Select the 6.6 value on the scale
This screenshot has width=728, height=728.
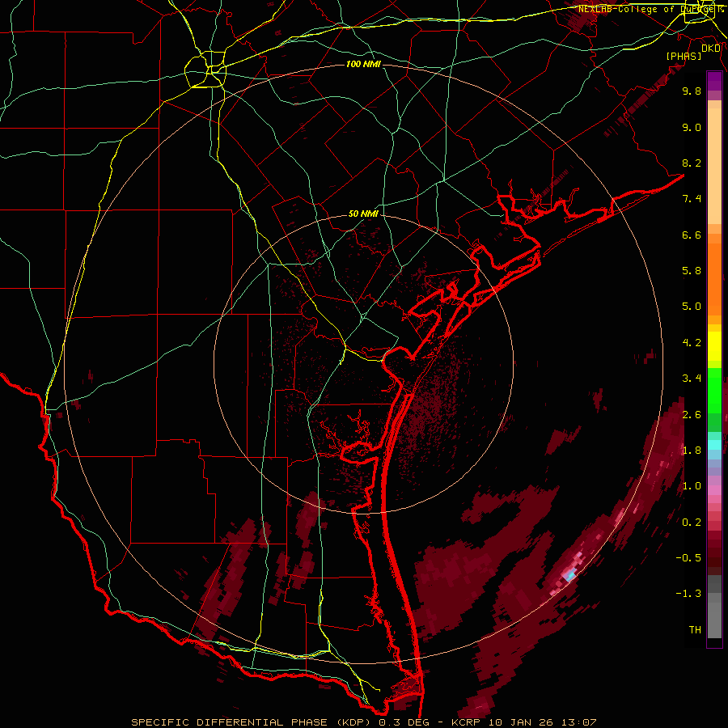click(x=692, y=235)
